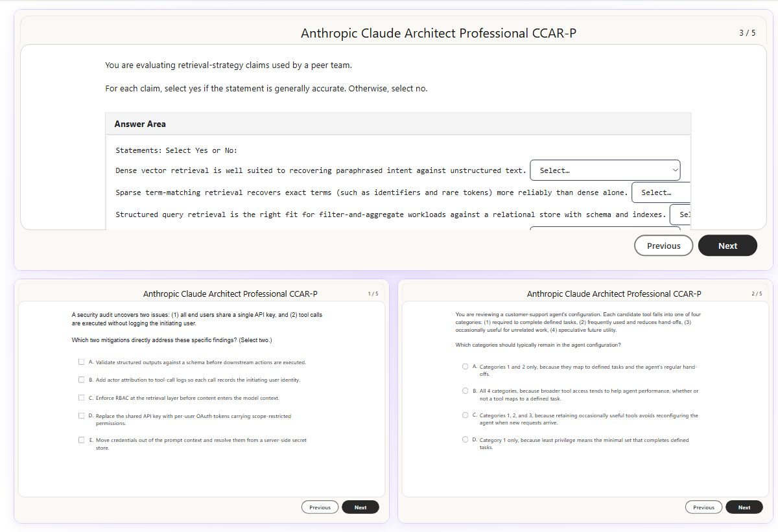Click Next in the 1 / 5 question card

click(x=360, y=507)
